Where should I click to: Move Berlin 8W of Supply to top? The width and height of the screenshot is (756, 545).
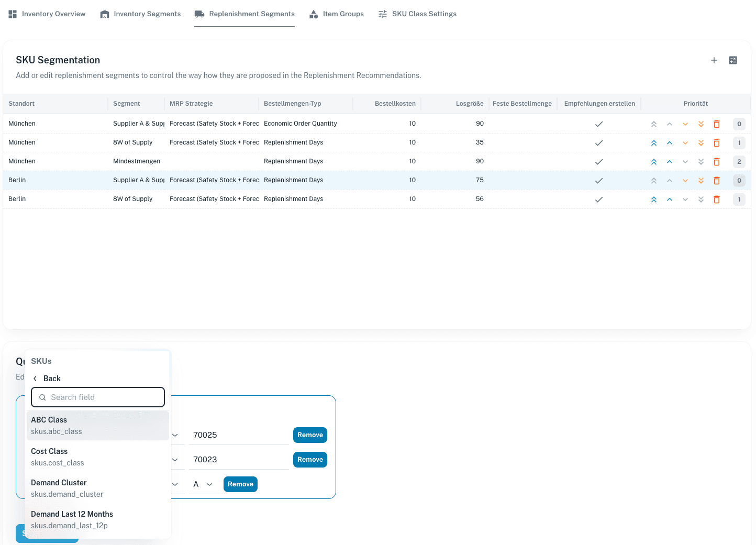point(654,199)
